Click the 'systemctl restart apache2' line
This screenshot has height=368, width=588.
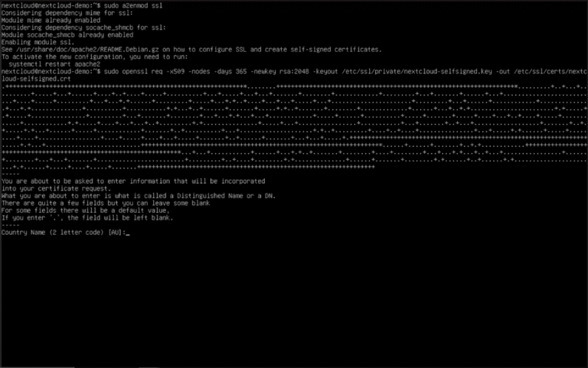click(x=54, y=64)
